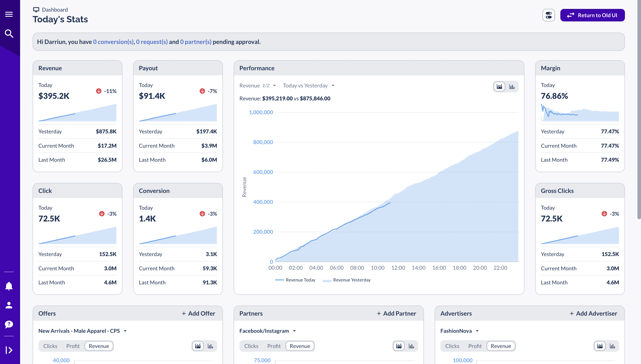Switch Partners chart to Clicks view

click(x=251, y=346)
